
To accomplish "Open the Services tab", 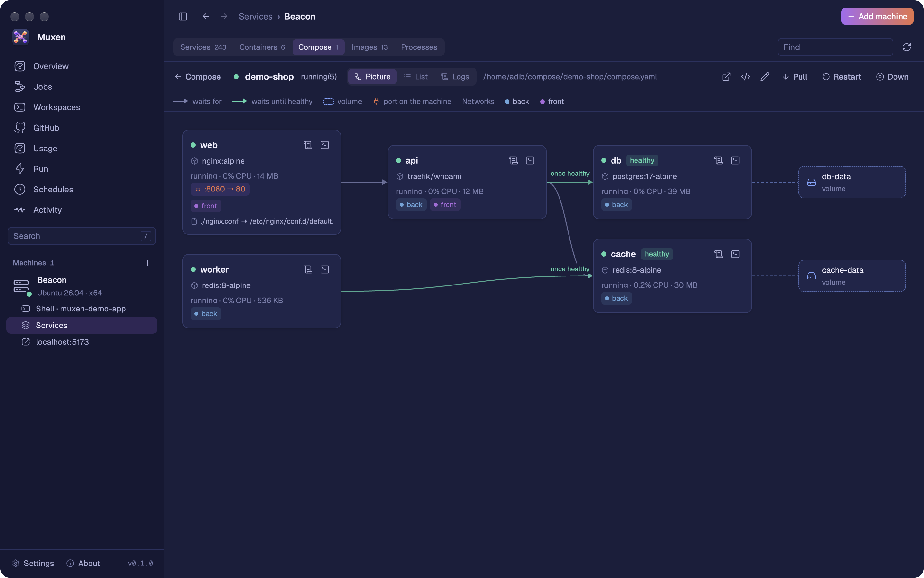I will 203,47.
